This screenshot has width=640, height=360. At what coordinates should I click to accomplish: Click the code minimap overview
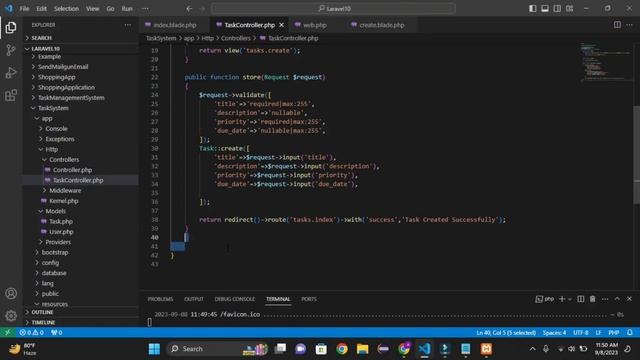point(605,61)
